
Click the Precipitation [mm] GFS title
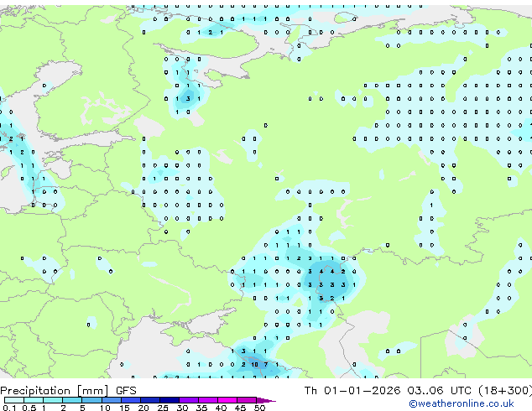click(x=68, y=391)
